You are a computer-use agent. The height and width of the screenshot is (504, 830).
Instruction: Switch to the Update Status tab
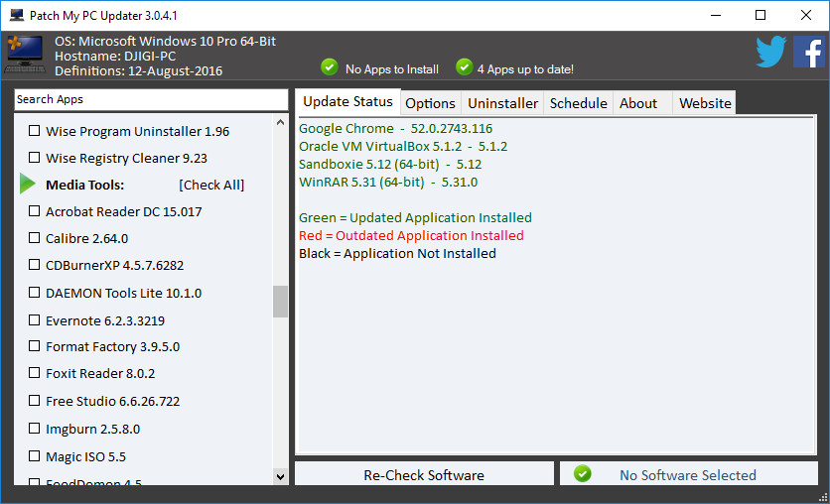[x=347, y=101]
